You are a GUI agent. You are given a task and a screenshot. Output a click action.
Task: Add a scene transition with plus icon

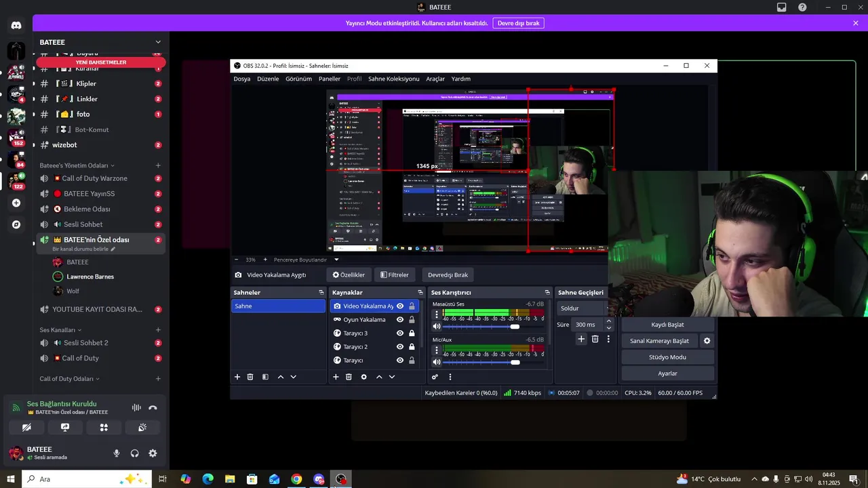[581, 339]
